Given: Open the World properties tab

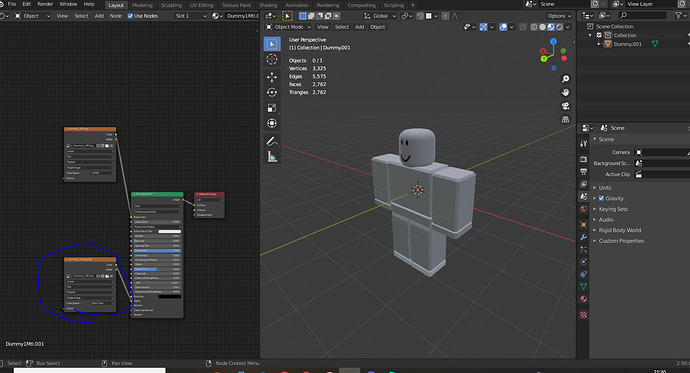Looking at the screenshot, I should pyautogui.click(x=584, y=209).
